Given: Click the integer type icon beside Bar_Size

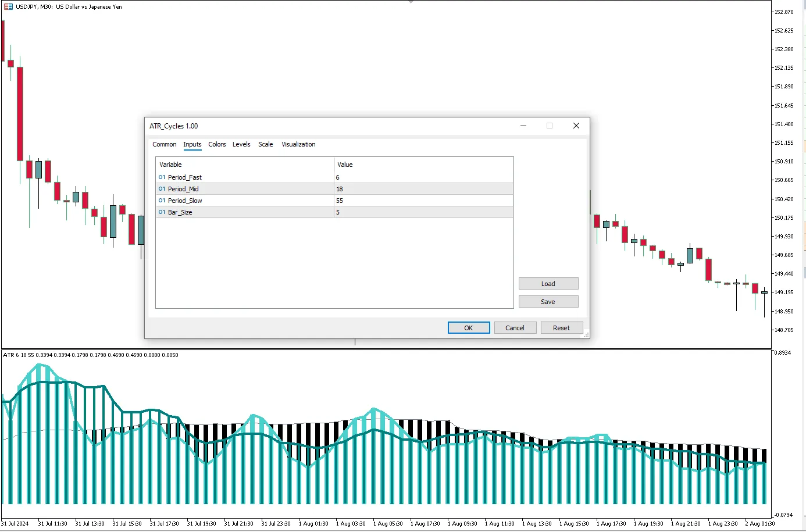Looking at the screenshot, I should point(162,212).
